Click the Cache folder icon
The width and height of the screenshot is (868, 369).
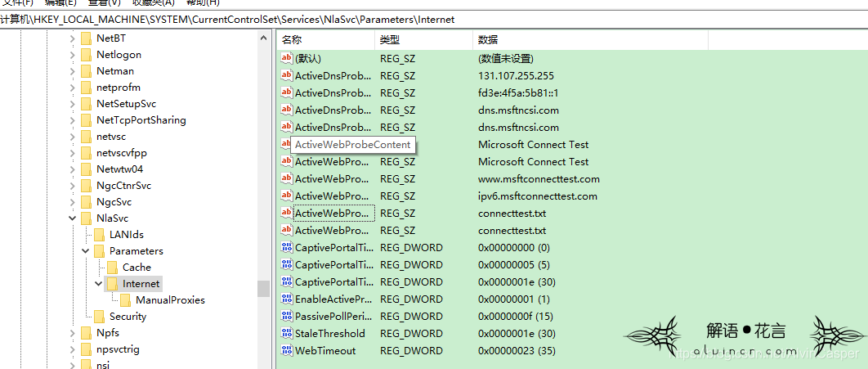click(112, 267)
